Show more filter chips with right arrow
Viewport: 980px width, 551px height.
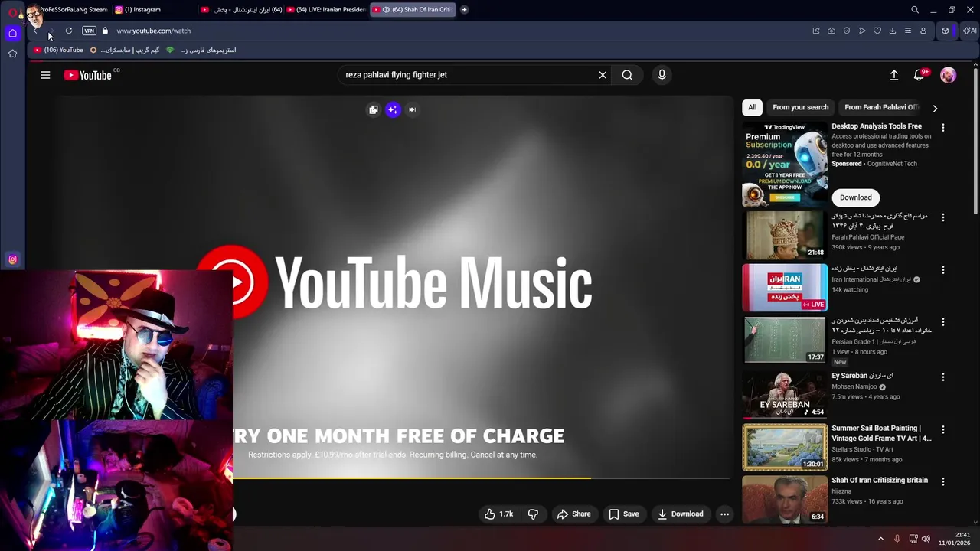(935, 108)
